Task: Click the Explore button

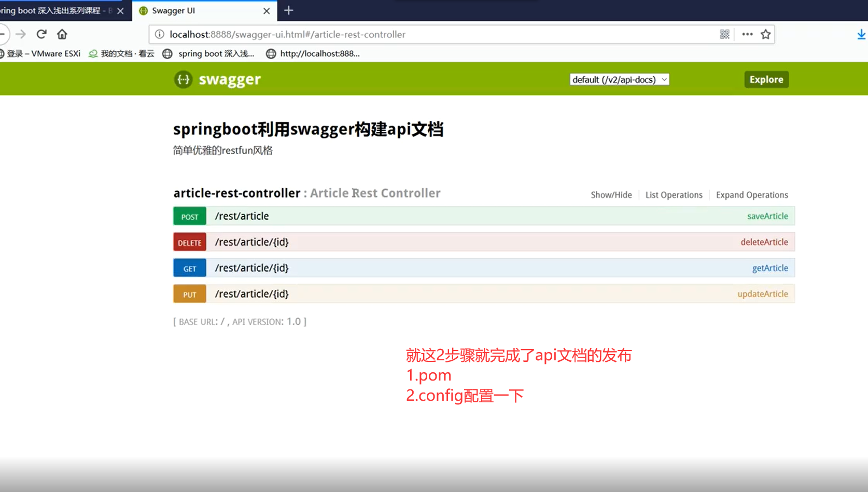Action: click(766, 79)
